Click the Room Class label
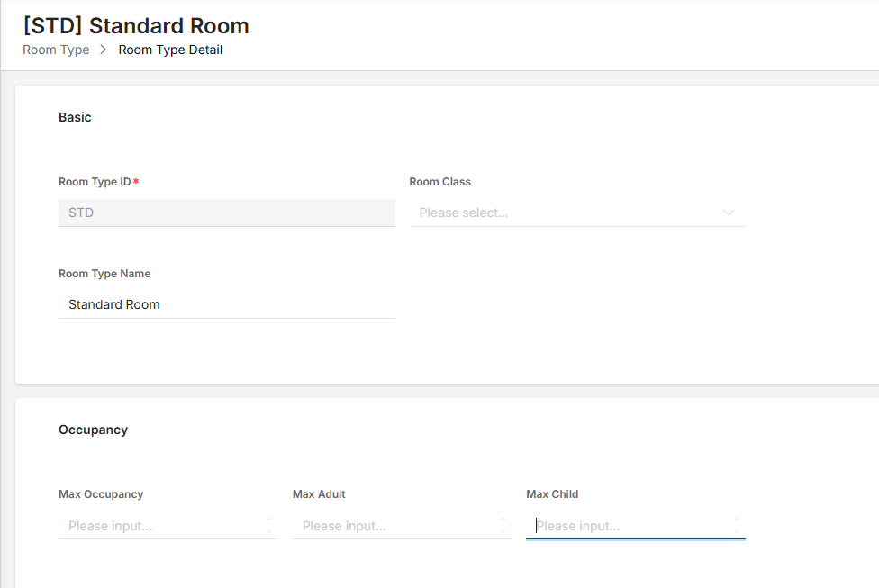The height and width of the screenshot is (588, 879). tap(440, 182)
